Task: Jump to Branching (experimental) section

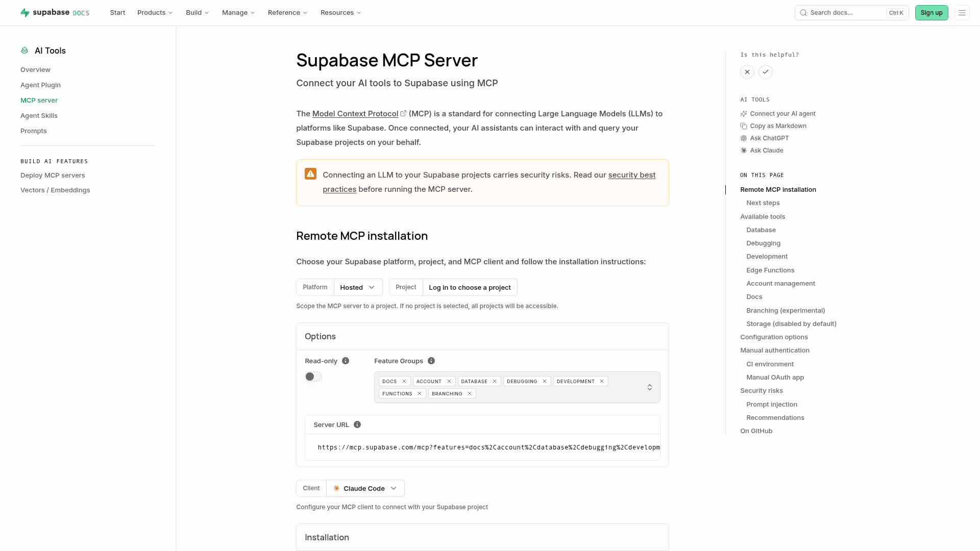Action: 786,311
